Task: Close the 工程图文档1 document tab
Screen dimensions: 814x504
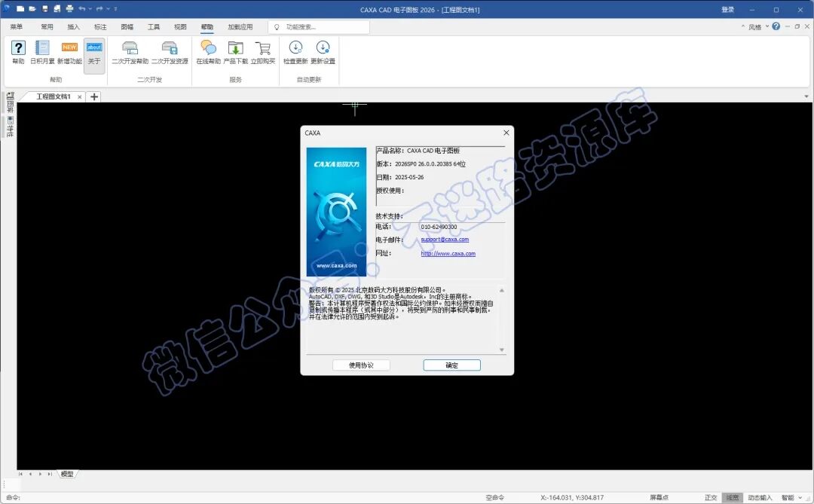Action: click(x=79, y=97)
